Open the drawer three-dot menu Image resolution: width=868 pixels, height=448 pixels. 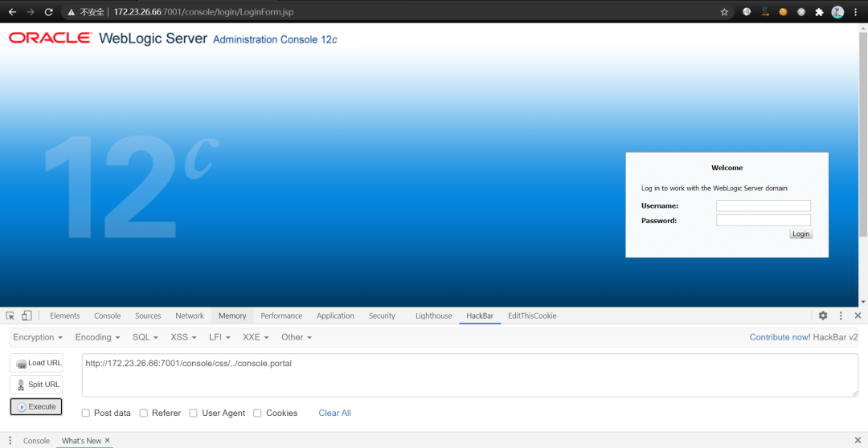pos(10,441)
